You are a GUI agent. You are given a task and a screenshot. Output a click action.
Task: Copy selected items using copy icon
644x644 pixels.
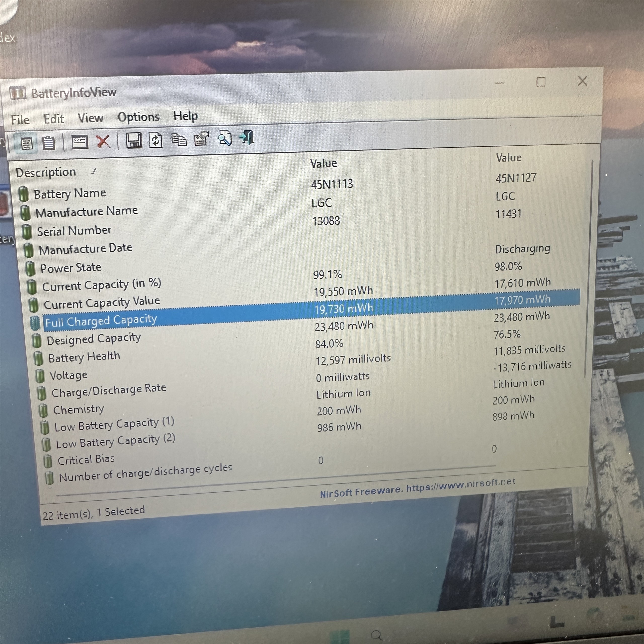179,139
